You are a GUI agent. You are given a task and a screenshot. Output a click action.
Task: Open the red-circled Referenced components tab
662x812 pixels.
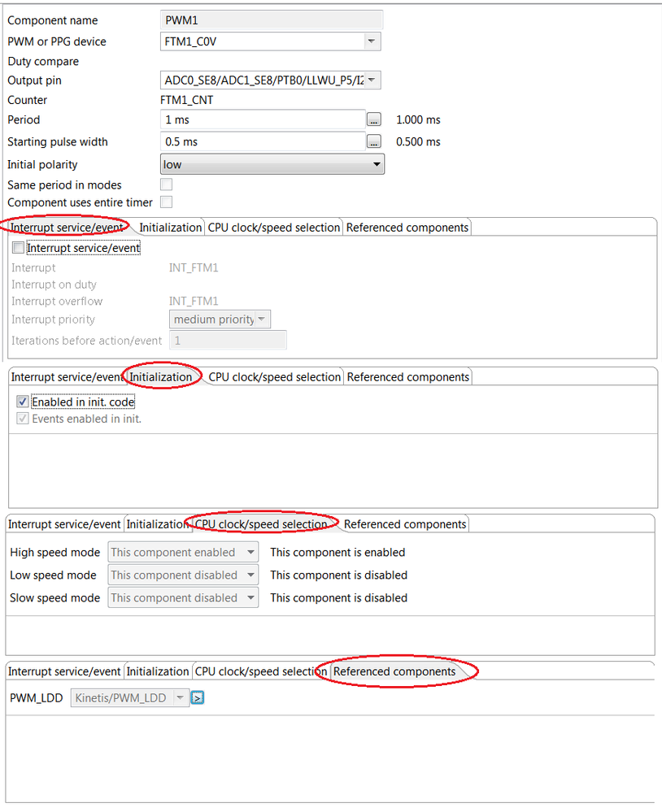tap(394, 671)
